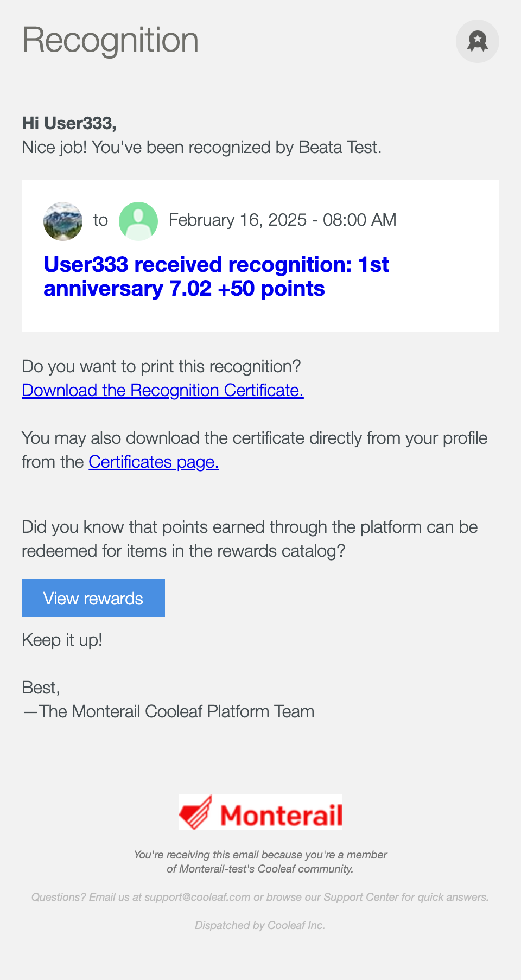
Task: Click the rewards catalog question paragraph
Action: (249, 539)
